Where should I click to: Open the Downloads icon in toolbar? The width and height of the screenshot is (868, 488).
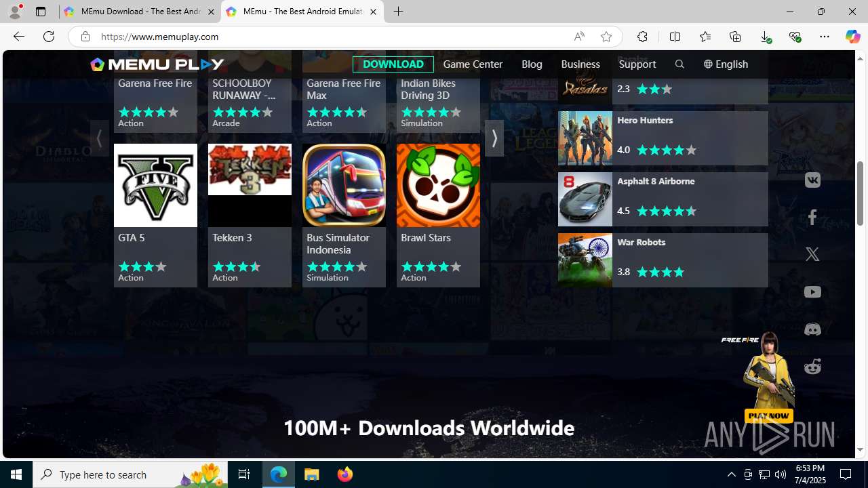click(765, 37)
